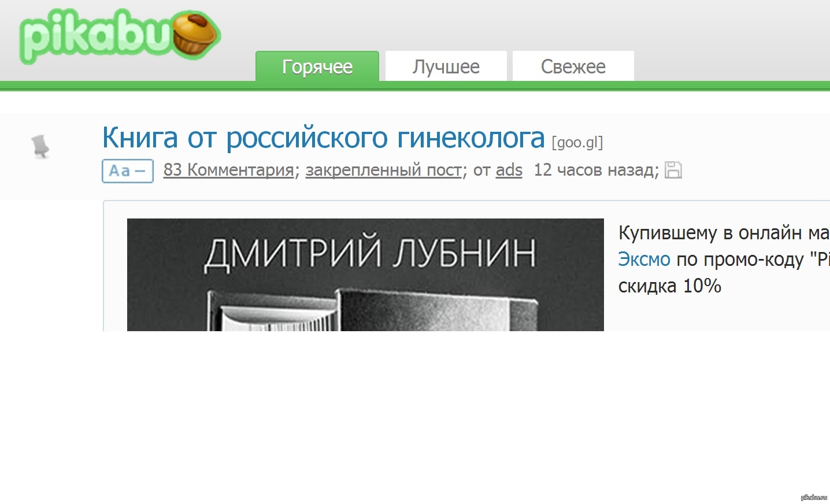Click the закрепленный пост link
The image size is (830, 504).
click(384, 170)
